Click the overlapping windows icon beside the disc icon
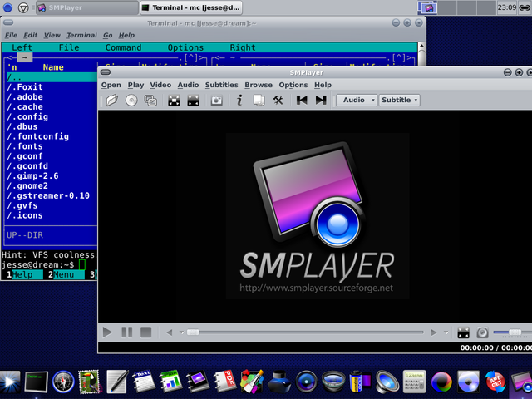 (150, 100)
